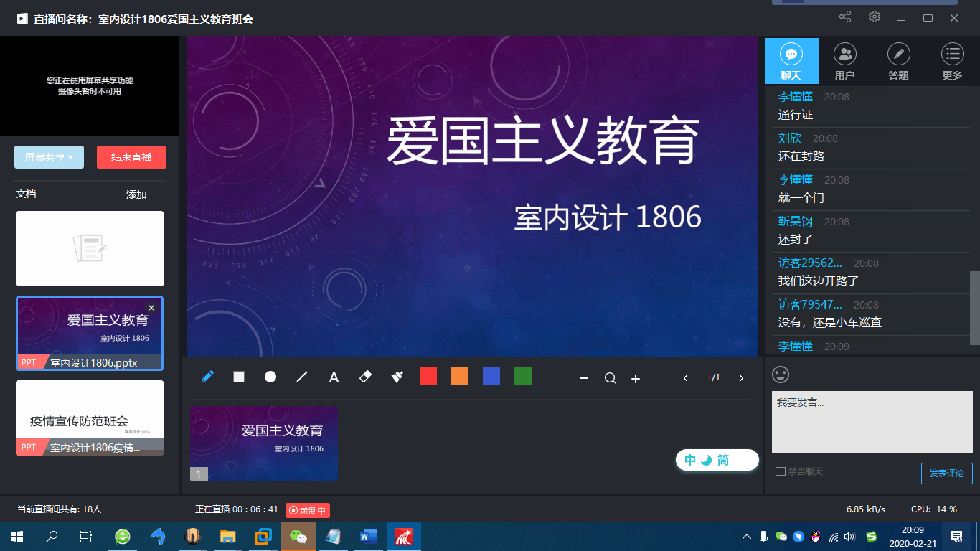This screenshot has width=980, height=551.
Task: Open the emoji picker in chat
Action: pos(781,375)
